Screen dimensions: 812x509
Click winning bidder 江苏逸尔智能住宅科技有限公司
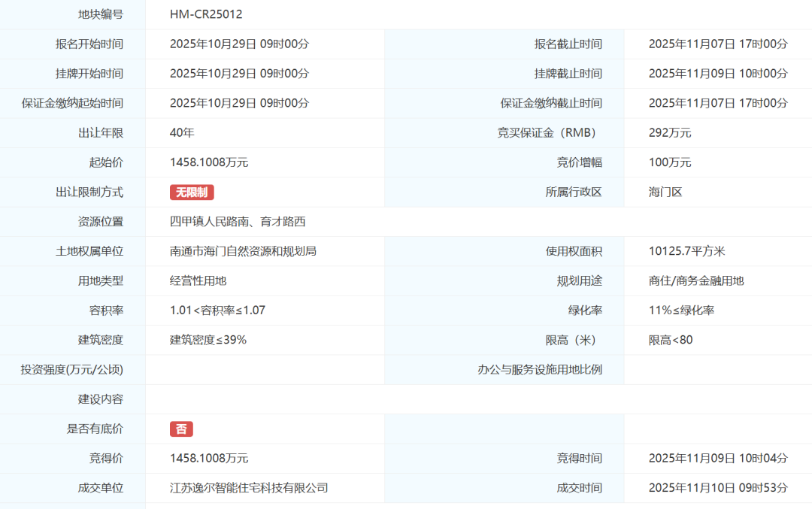249,488
